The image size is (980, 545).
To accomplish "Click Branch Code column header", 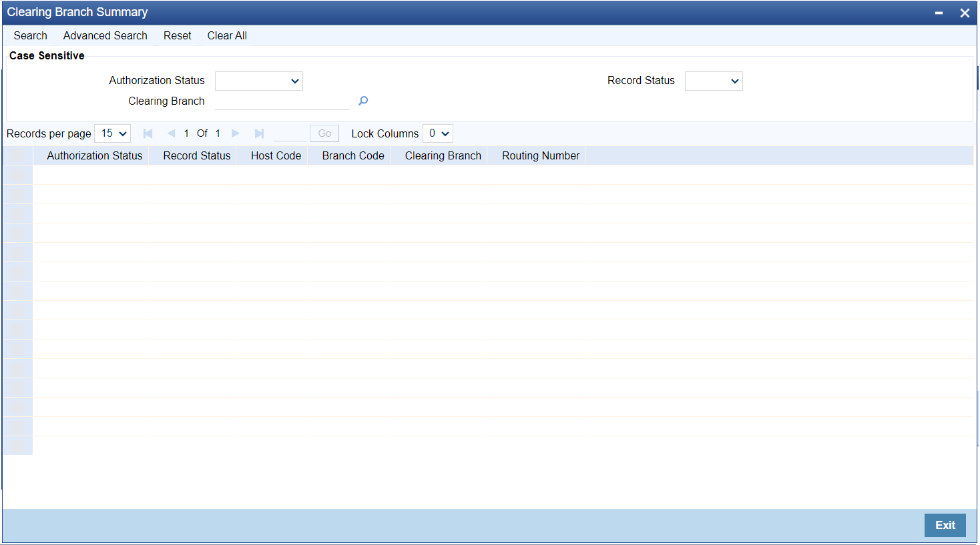I will pyautogui.click(x=353, y=155).
